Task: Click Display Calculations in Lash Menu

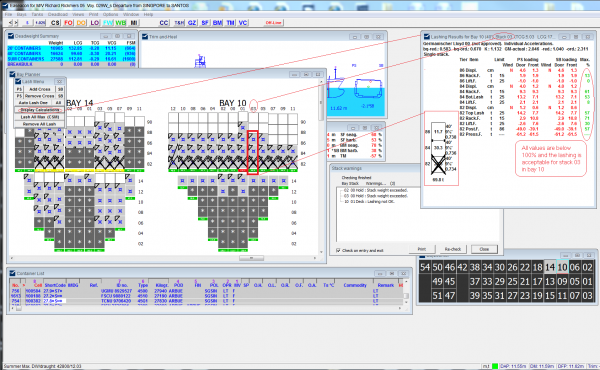Action: [x=40, y=110]
